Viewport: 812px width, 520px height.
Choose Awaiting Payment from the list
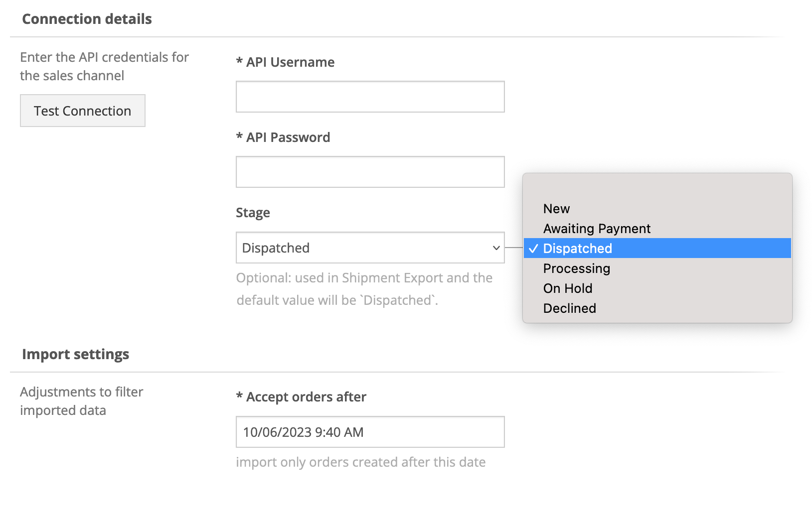coord(597,229)
